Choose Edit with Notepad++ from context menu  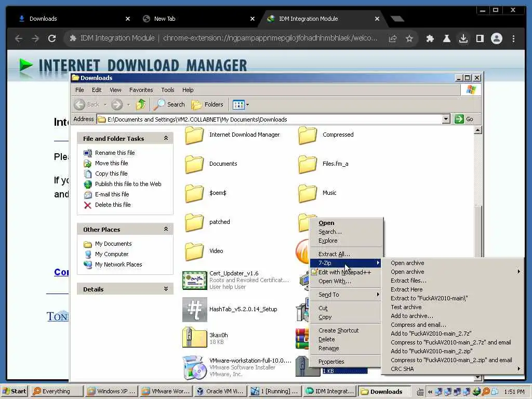347,272
